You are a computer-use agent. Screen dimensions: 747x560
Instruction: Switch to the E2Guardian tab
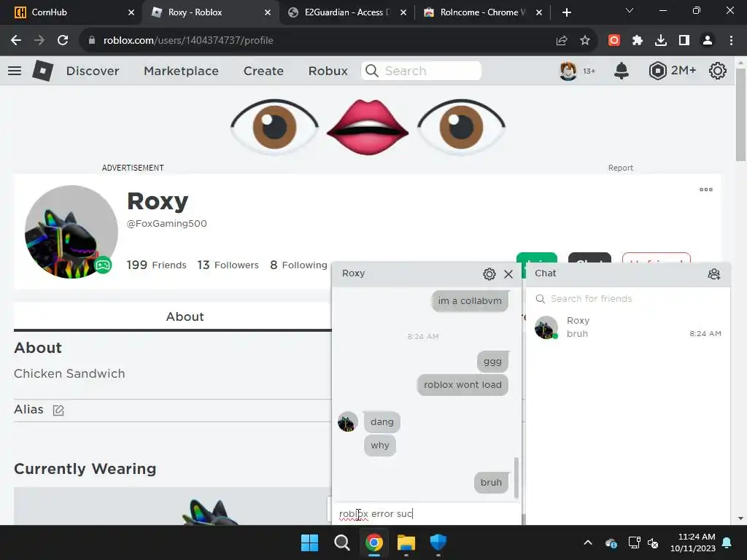pos(348,12)
